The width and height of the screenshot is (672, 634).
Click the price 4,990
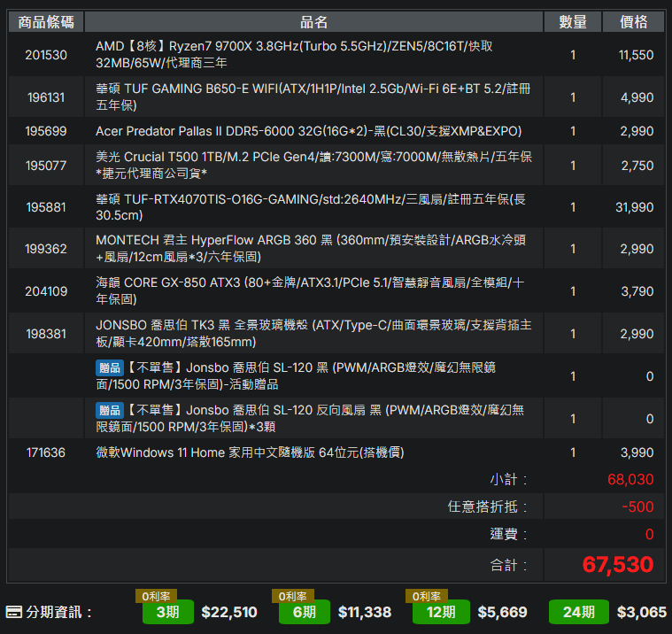point(637,97)
